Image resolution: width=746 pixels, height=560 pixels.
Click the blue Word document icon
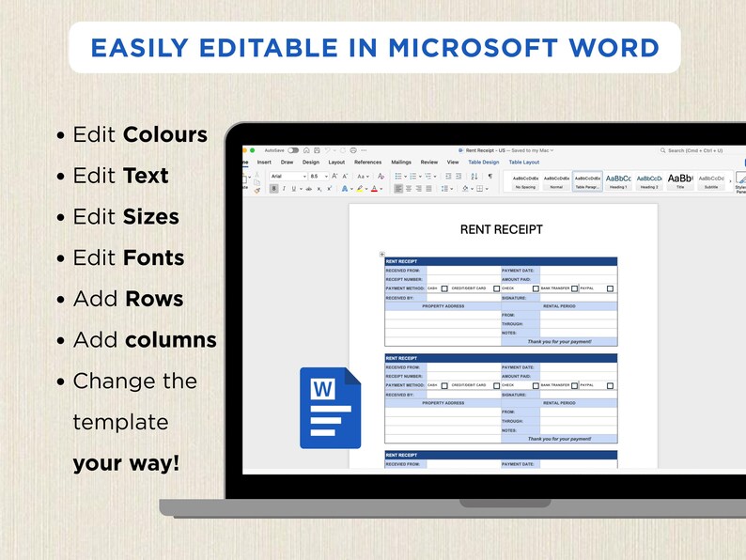[330, 408]
